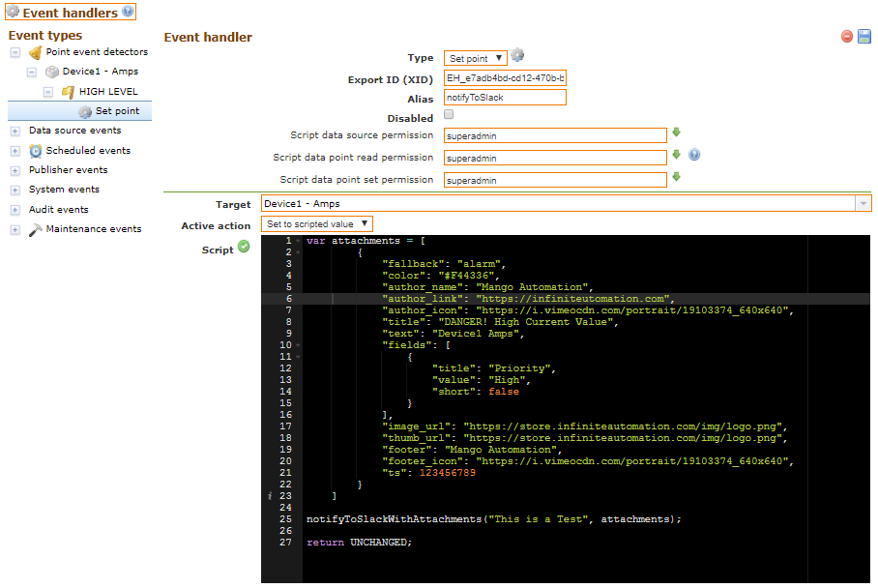Click the notifyToSlackWithAttachments code line
Viewport: 878px width, 588px height.
(494, 519)
